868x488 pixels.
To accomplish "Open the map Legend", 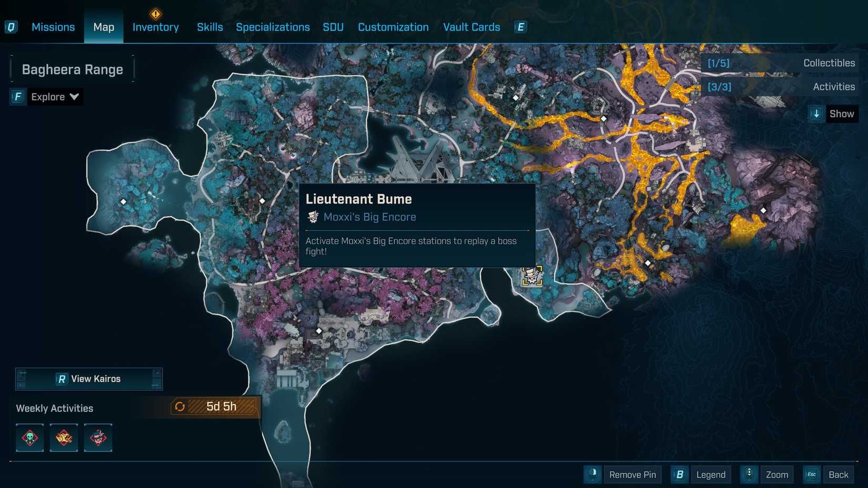I will click(711, 475).
